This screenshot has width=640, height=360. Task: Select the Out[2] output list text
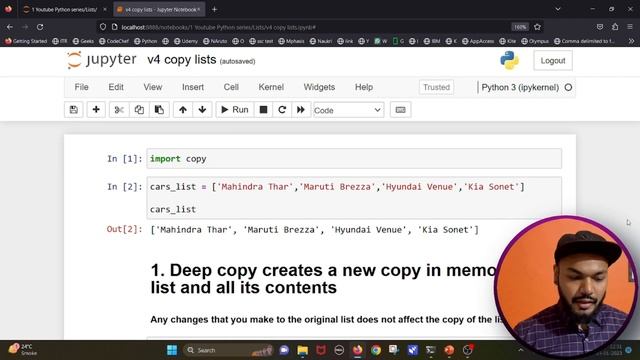point(314,230)
